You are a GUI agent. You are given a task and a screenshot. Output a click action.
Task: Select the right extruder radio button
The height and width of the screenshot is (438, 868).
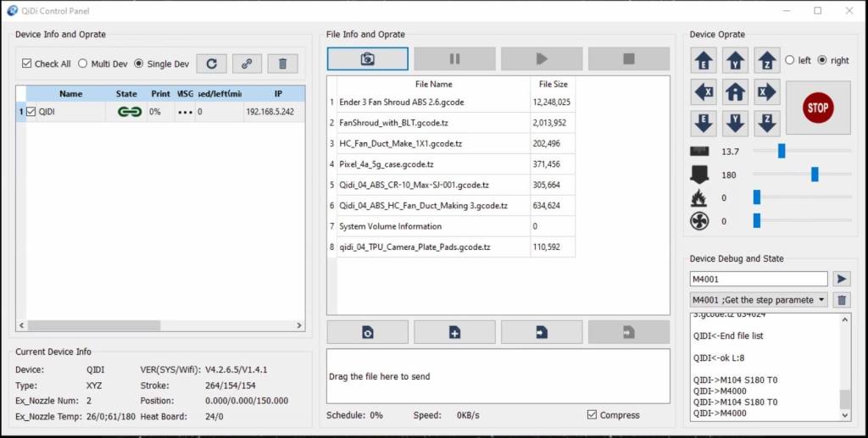point(822,60)
